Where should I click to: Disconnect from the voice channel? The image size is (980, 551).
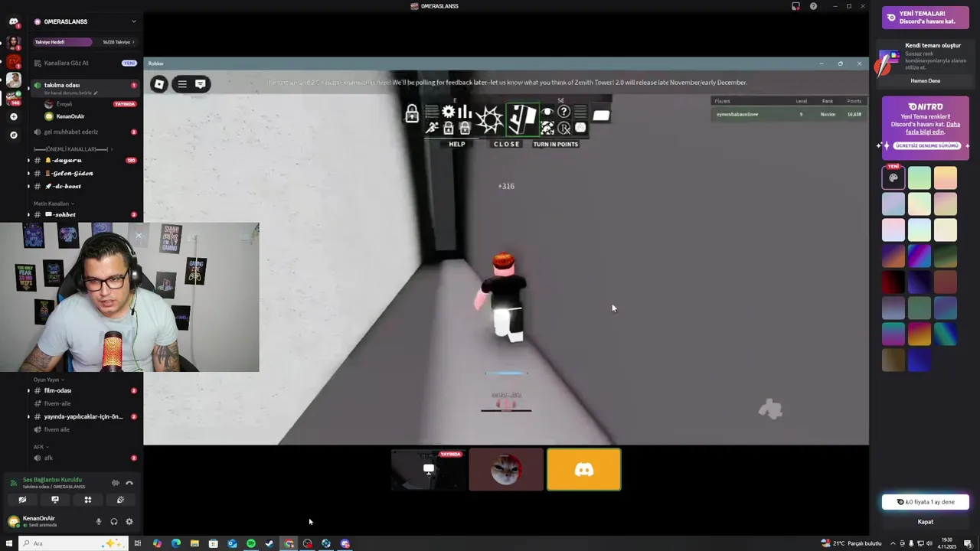pos(129,483)
